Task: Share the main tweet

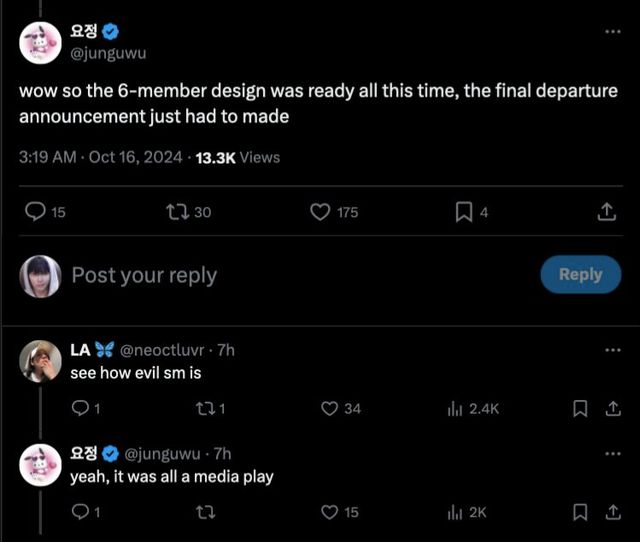Action: (606, 212)
